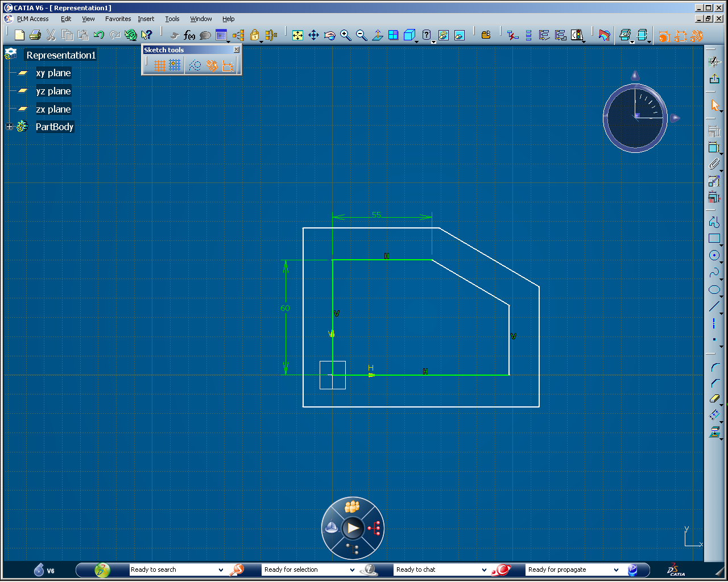Screen dimensions: 728x582
Task: Select the Axis dashed line tool
Action: point(714,323)
